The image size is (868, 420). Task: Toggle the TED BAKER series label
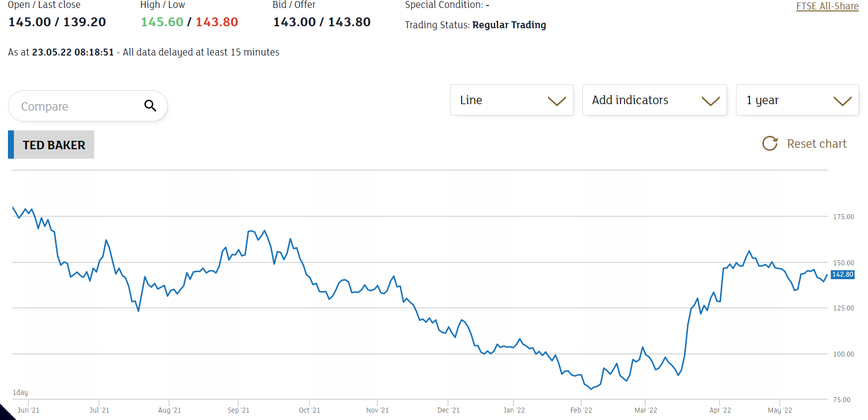click(x=54, y=145)
